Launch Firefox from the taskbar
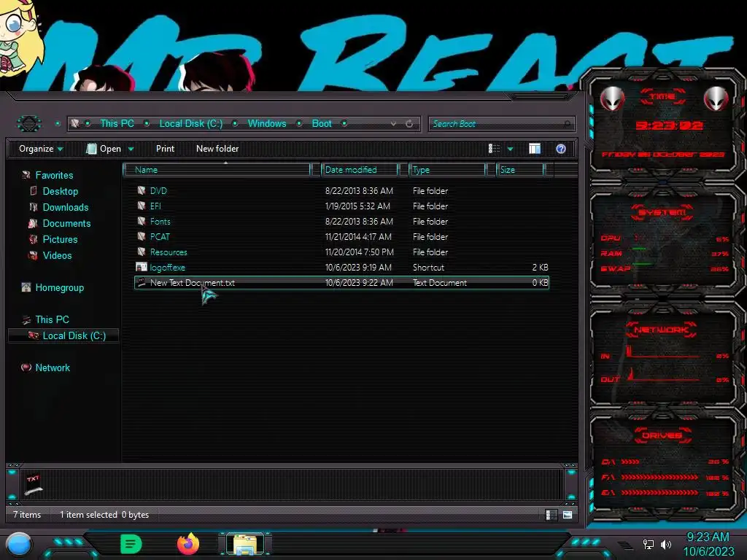 188,544
